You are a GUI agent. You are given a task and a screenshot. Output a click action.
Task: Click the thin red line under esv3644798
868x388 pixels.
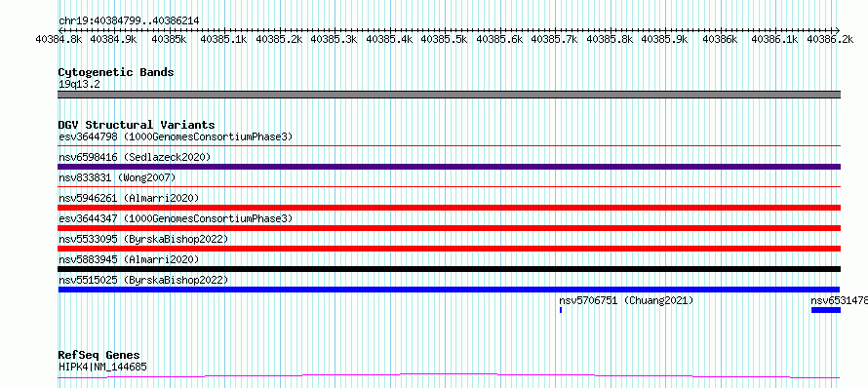[449, 145]
